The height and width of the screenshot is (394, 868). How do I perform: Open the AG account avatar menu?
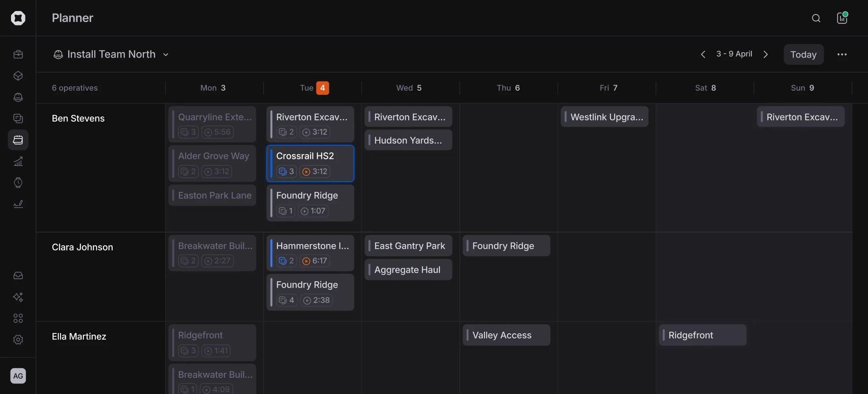point(18,376)
